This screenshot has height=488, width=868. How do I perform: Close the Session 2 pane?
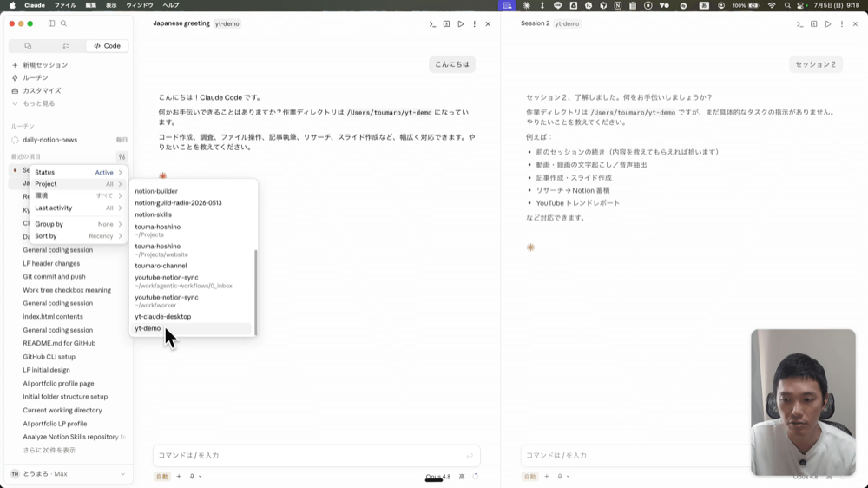point(855,23)
